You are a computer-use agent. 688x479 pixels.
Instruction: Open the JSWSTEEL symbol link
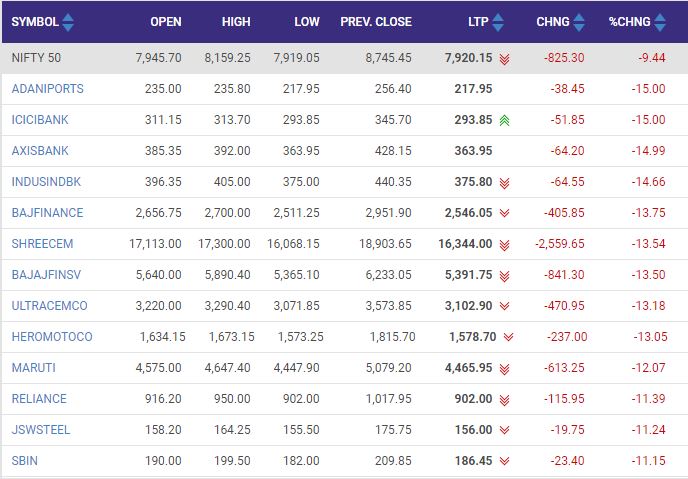tap(42, 430)
